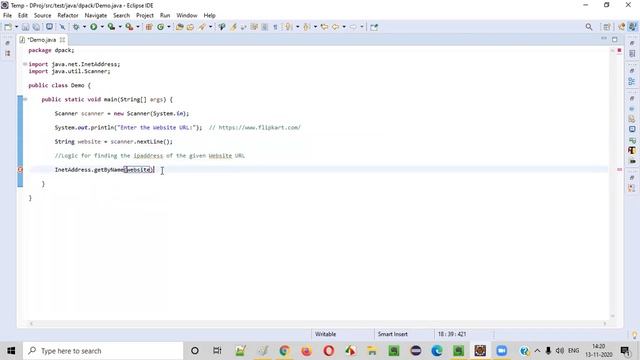Click the New file toolbar icon
The image size is (640, 360).
click(8, 27)
